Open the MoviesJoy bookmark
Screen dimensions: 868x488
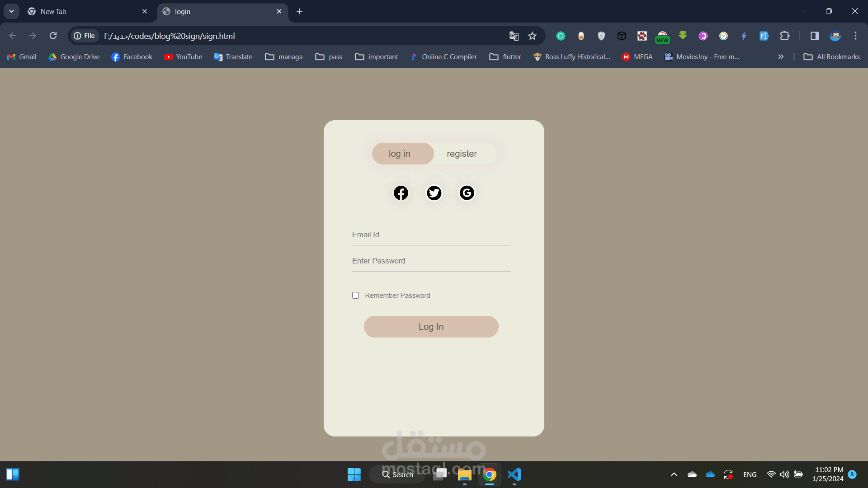pos(702,57)
